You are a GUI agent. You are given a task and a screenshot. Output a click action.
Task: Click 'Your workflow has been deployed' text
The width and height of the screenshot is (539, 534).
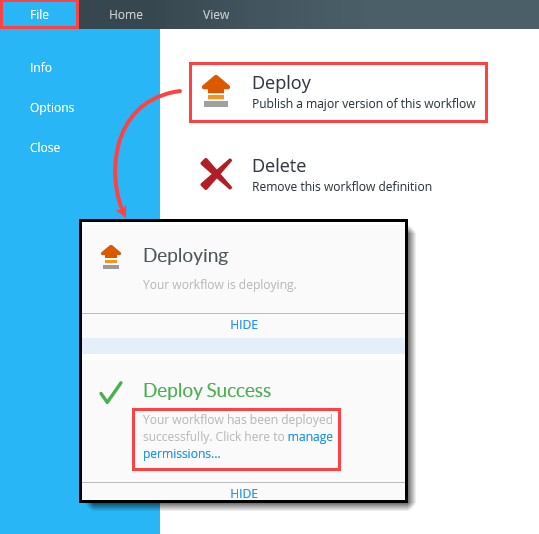point(238,419)
